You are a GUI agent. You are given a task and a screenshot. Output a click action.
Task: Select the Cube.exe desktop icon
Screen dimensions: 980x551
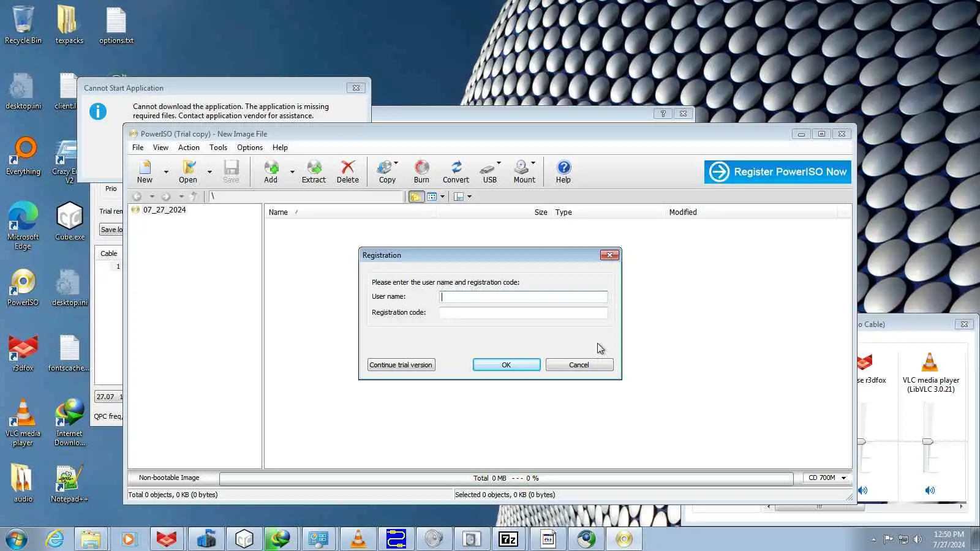(x=70, y=222)
